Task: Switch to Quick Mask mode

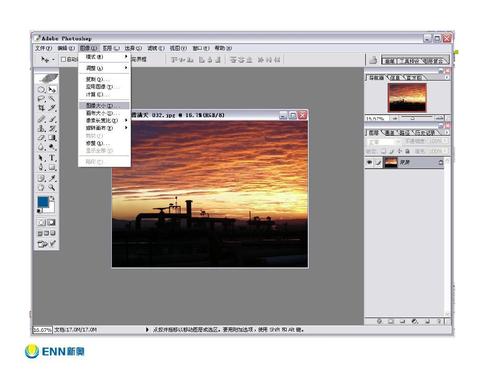Action: coord(52,222)
